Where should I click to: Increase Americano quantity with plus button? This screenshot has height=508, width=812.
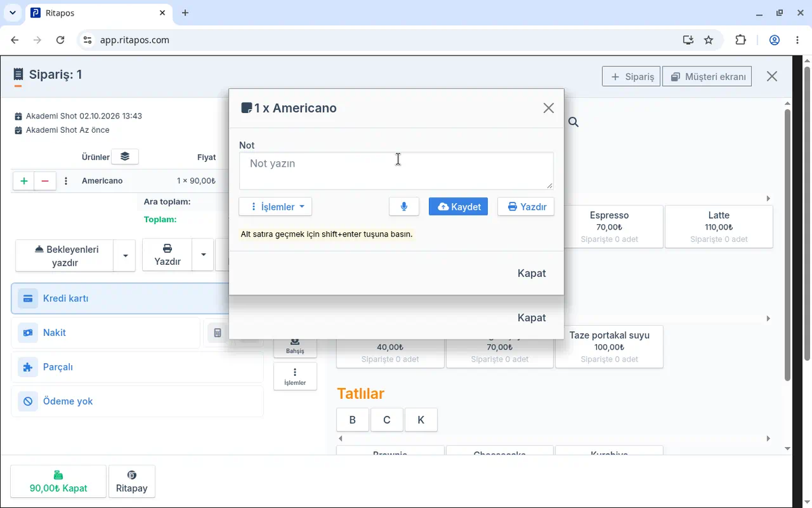24,181
